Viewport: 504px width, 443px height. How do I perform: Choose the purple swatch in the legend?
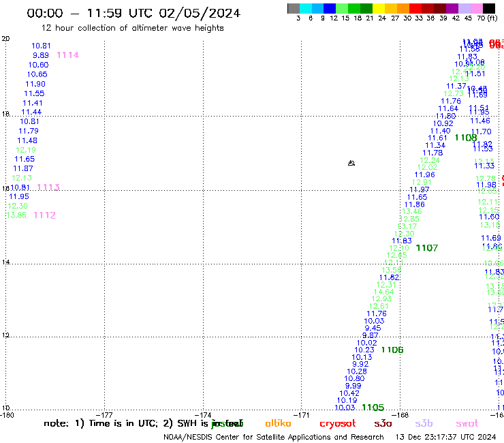coord(452,8)
